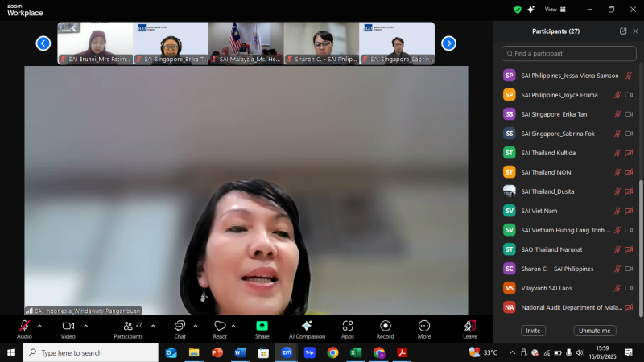Click the Invite button
Image resolution: width=644 pixels, height=362 pixels.
click(531, 331)
